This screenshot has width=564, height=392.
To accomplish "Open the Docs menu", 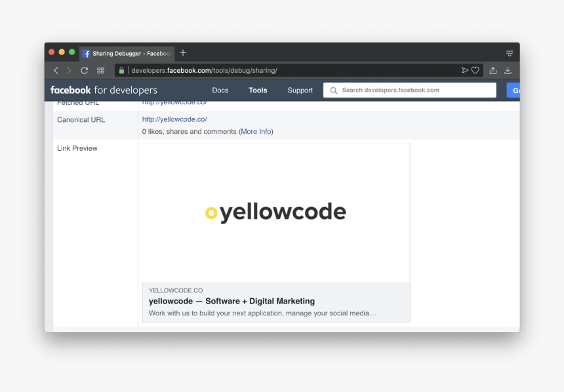I will [220, 90].
